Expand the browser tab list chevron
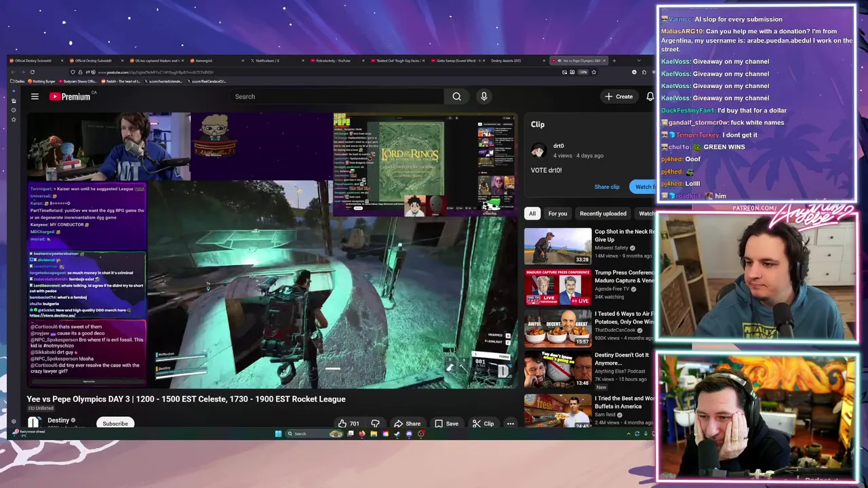 click(x=639, y=61)
